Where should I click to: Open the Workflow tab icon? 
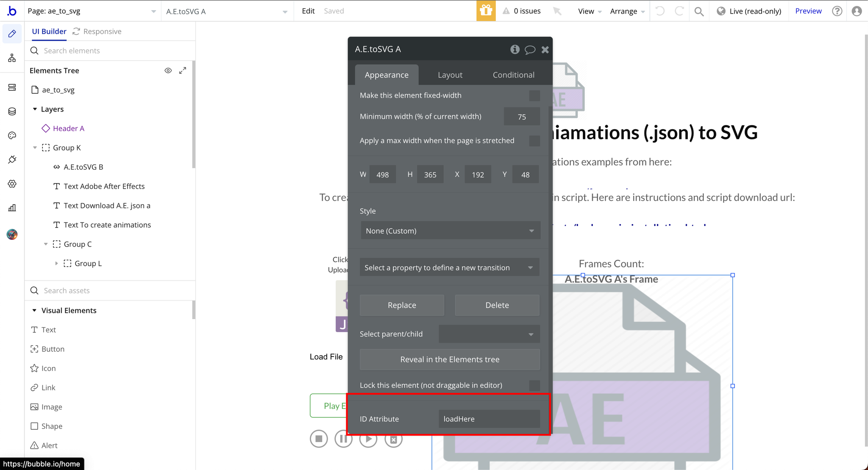[x=12, y=58]
